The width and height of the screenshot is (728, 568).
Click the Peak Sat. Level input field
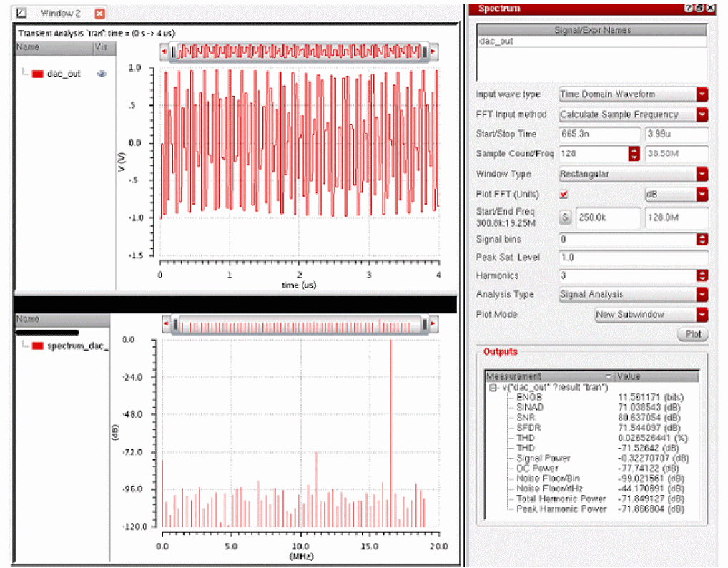pyautogui.click(x=633, y=258)
